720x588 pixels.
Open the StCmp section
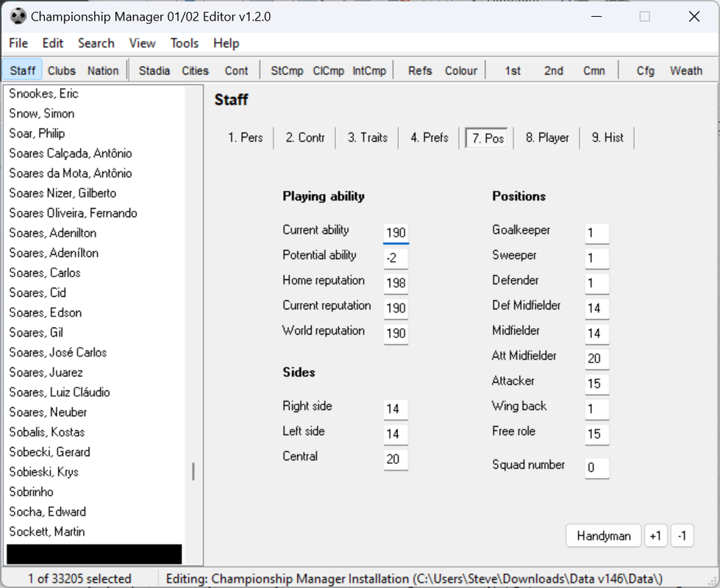click(287, 71)
